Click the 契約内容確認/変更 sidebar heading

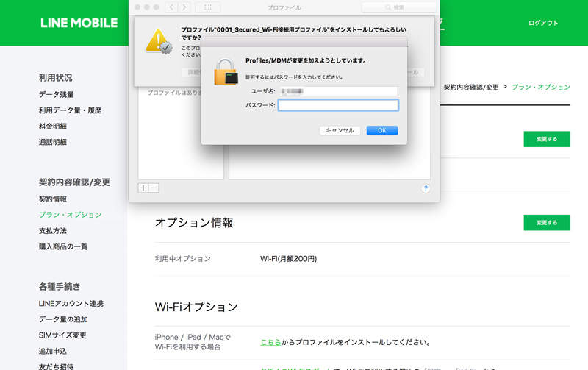74,182
